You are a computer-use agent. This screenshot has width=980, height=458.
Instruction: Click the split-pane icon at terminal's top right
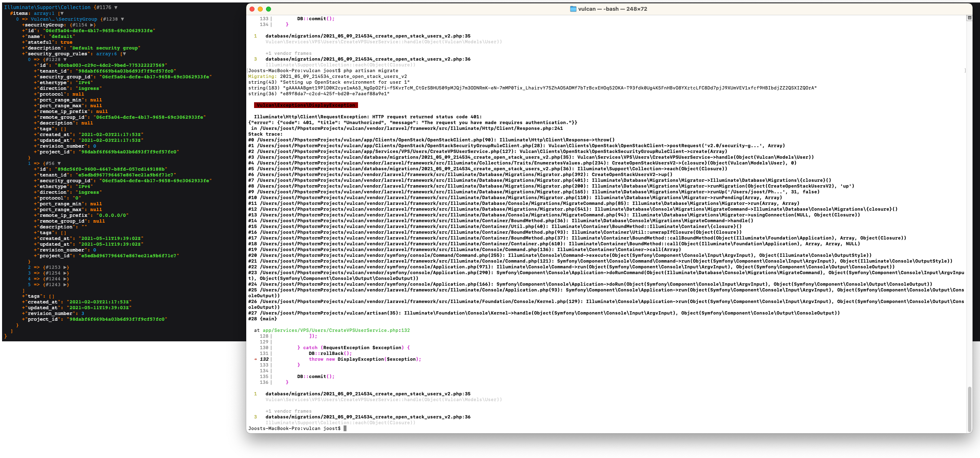pyautogui.click(x=969, y=18)
